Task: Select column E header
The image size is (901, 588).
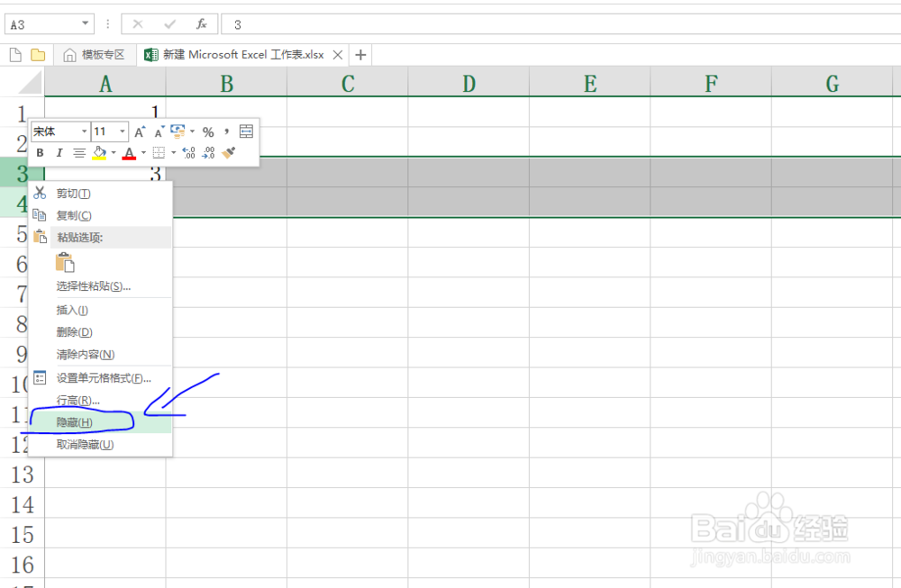Action: [590, 82]
